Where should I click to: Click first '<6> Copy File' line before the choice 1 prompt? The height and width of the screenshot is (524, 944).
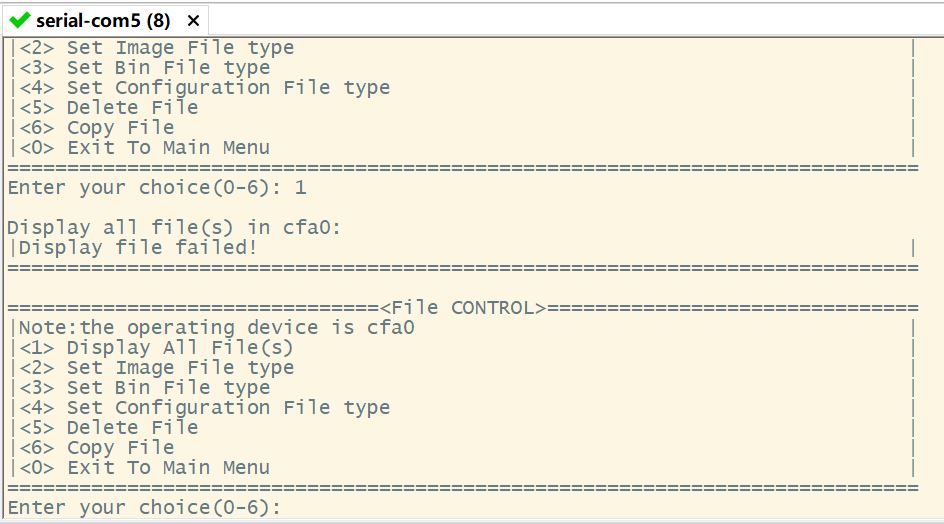pos(96,127)
